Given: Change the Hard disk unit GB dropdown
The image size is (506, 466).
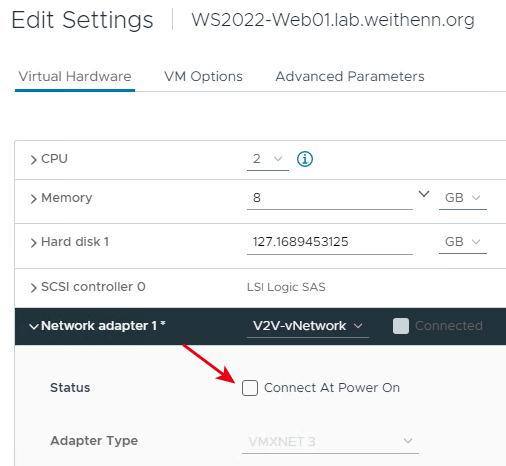Looking at the screenshot, I should [x=463, y=242].
